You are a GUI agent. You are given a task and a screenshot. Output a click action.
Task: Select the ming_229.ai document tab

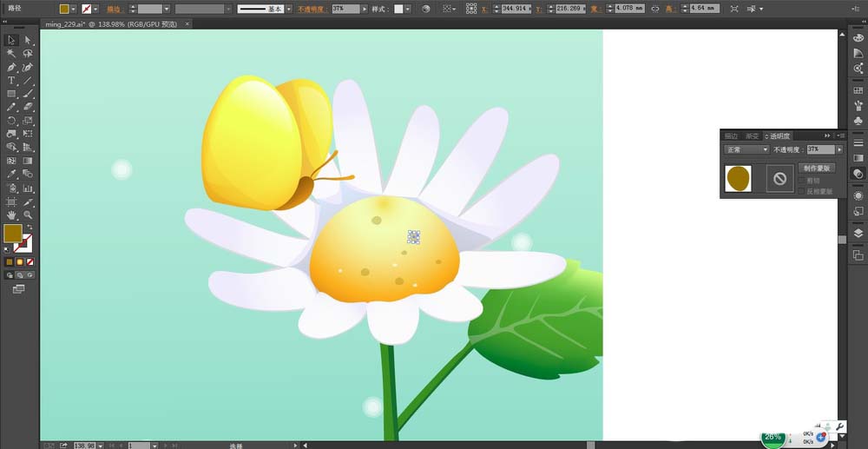pyautogui.click(x=112, y=23)
